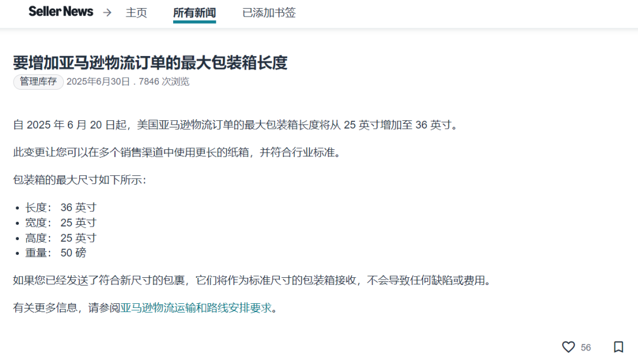Select the 管理库存 category badge

38,82
